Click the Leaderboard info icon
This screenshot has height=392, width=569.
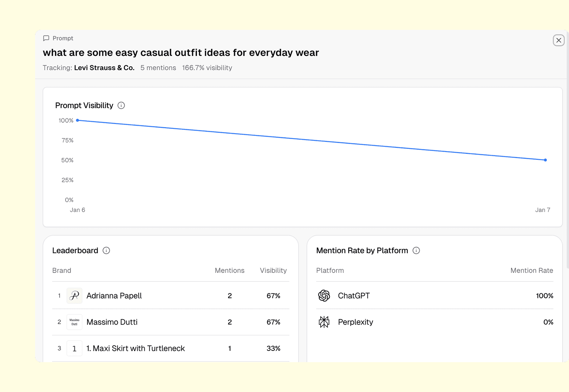[106, 250]
